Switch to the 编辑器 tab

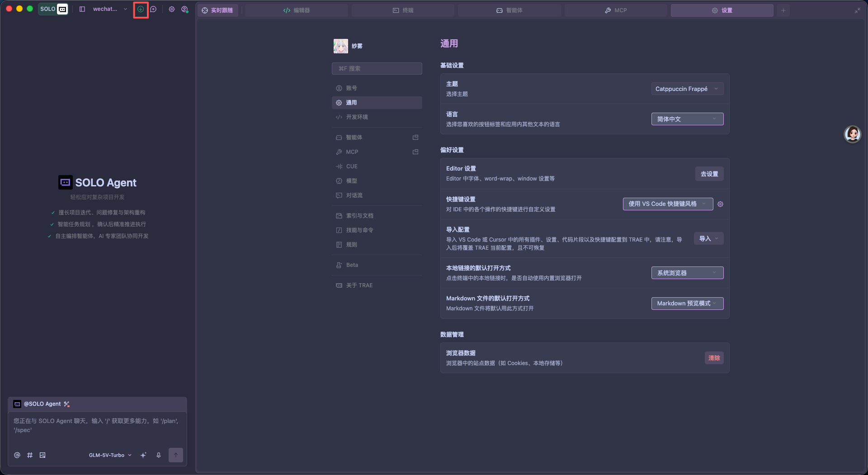(x=297, y=10)
